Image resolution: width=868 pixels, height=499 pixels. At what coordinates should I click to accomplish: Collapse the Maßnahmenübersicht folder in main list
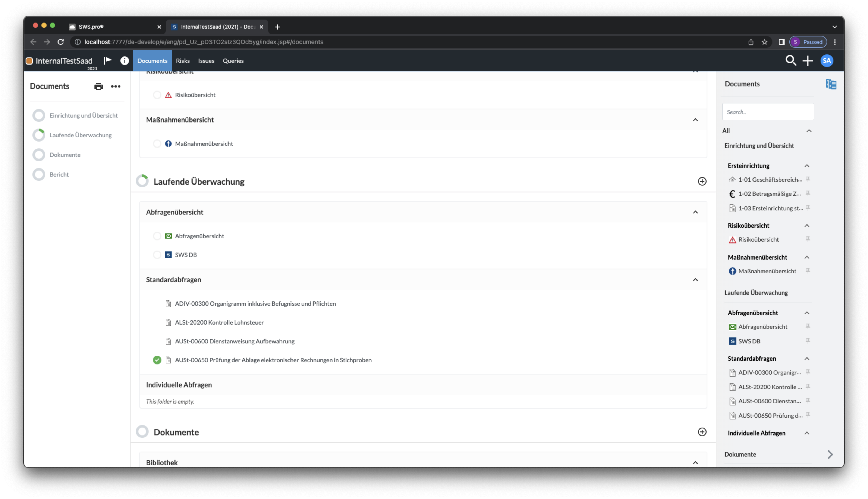(695, 120)
